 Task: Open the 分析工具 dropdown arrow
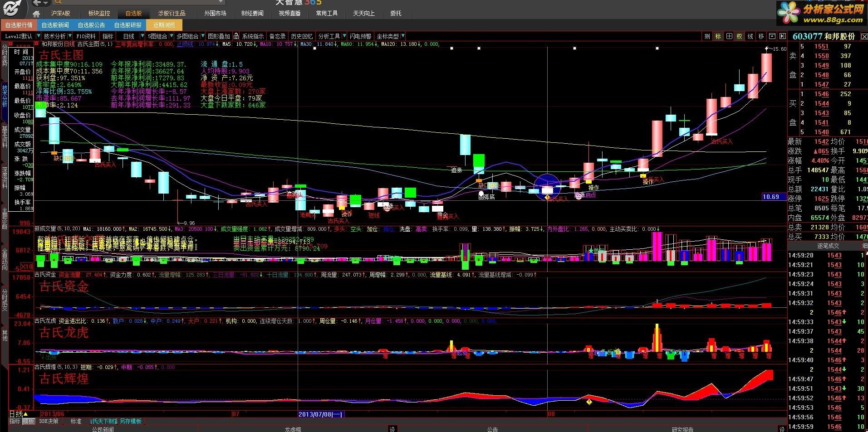344,36
